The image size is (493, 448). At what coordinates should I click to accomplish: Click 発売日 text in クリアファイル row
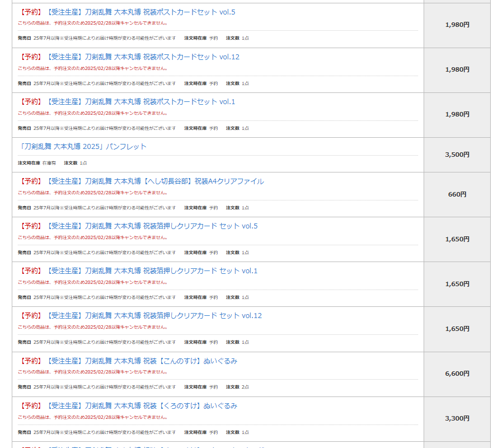pos(97,208)
